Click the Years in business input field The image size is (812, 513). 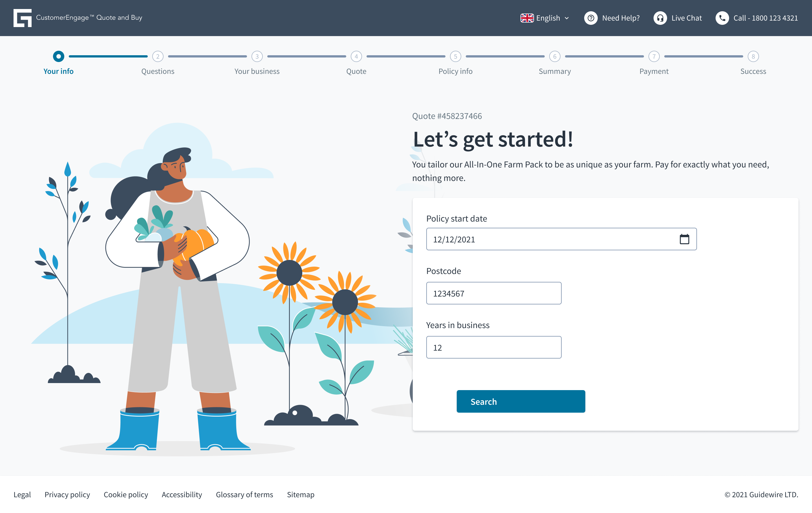click(x=493, y=347)
